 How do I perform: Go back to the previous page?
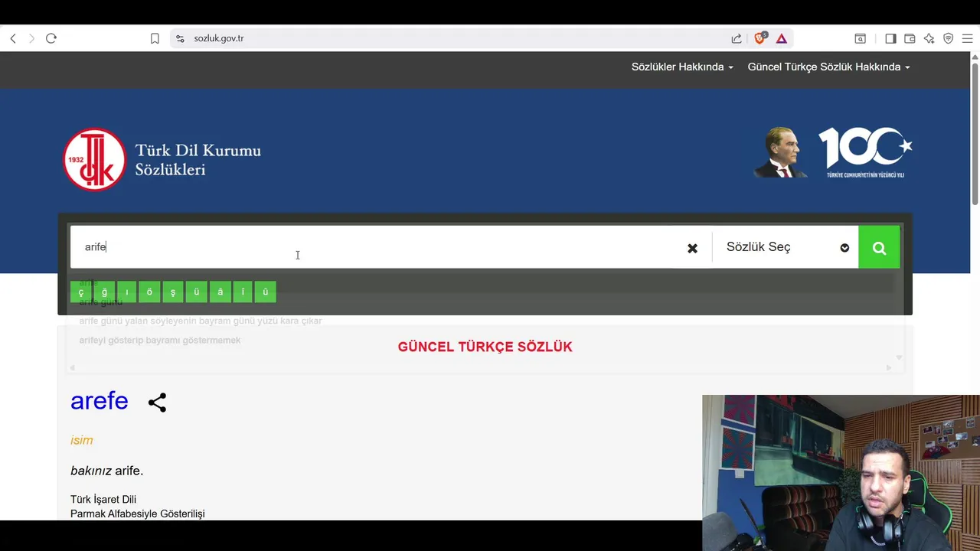[x=13, y=38]
